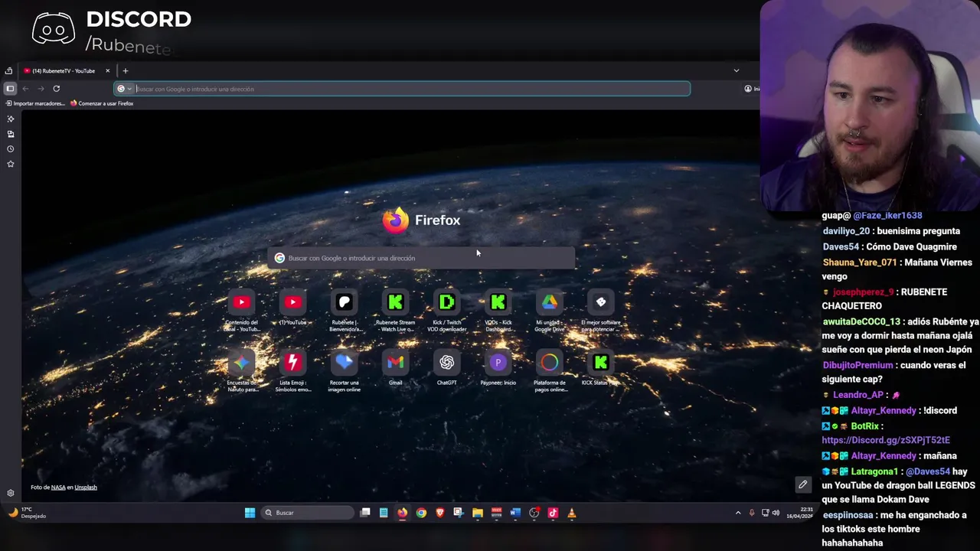Open a new tab with plus button
The image size is (980, 551).
pyautogui.click(x=126, y=71)
